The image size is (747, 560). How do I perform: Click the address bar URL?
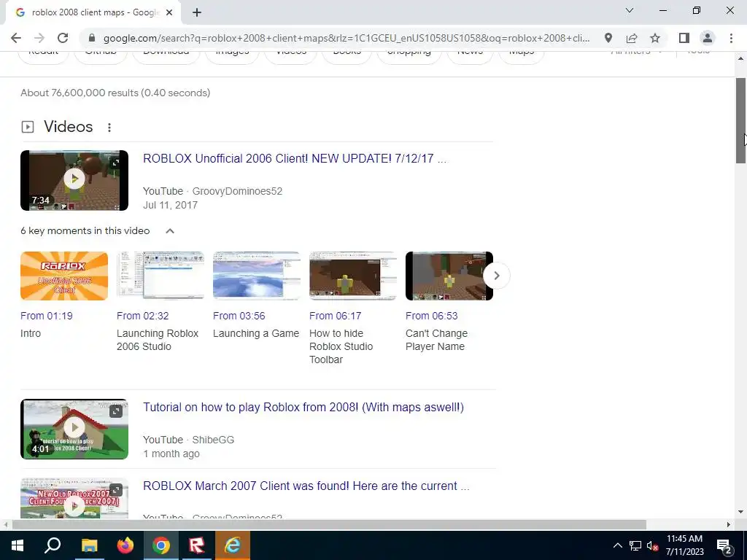pos(347,38)
